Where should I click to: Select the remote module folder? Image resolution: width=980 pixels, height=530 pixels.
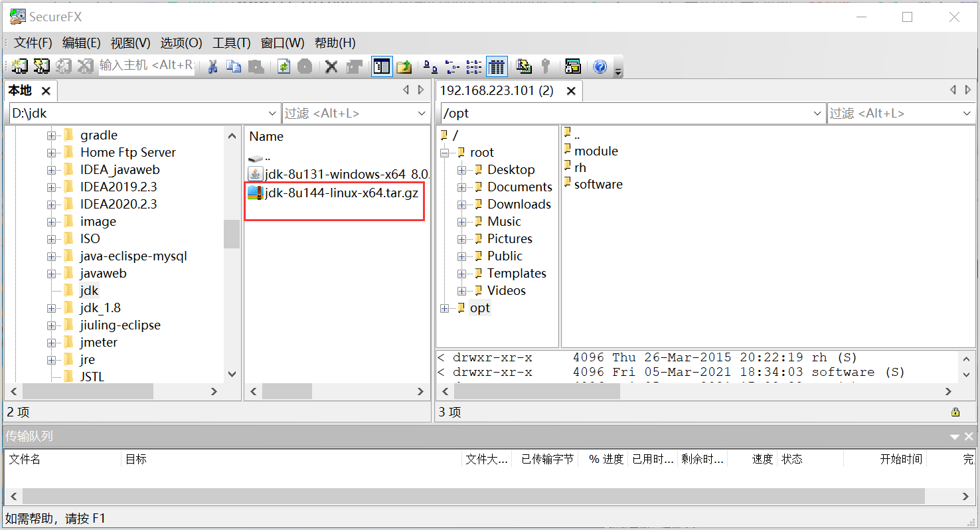596,151
